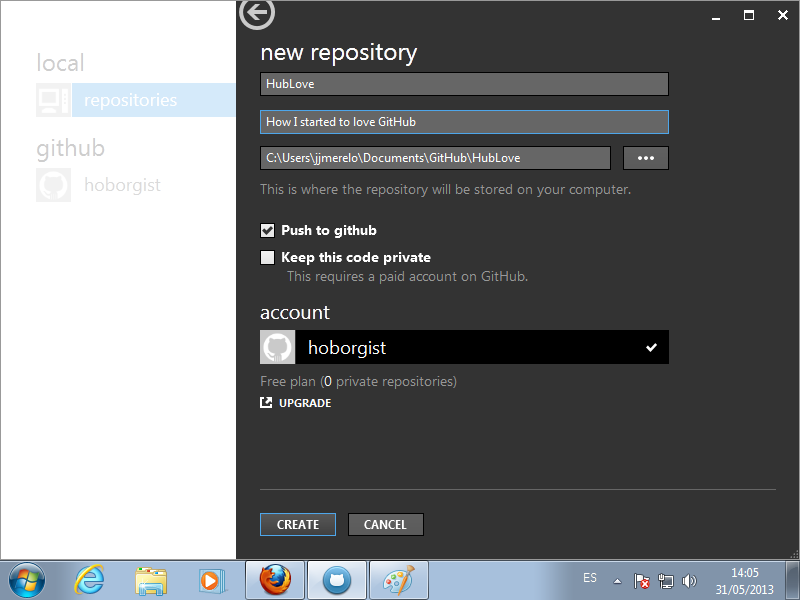Go back using the circled arrow icon
The width and height of the screenshot is (800, 600).
tap(257, 12)
